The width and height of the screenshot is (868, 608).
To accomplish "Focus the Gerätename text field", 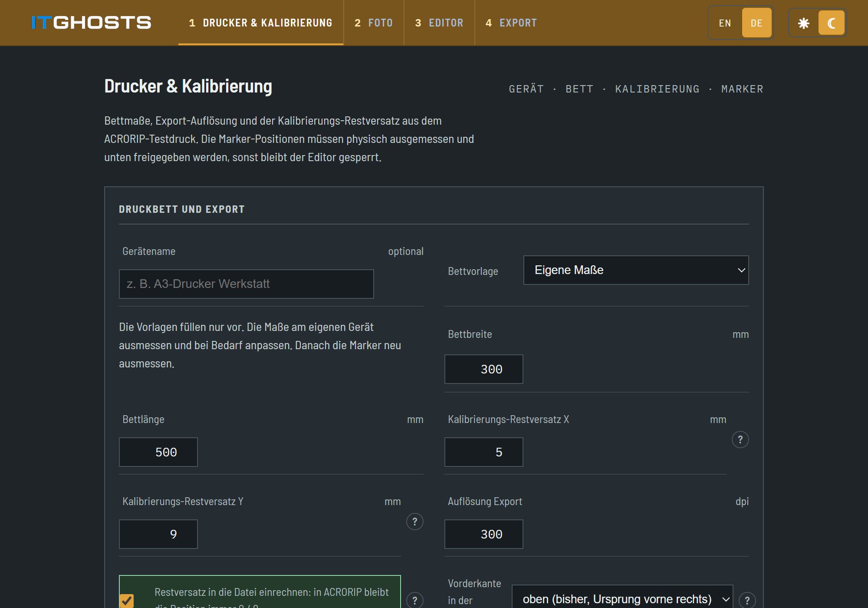I will coord(247,284).
